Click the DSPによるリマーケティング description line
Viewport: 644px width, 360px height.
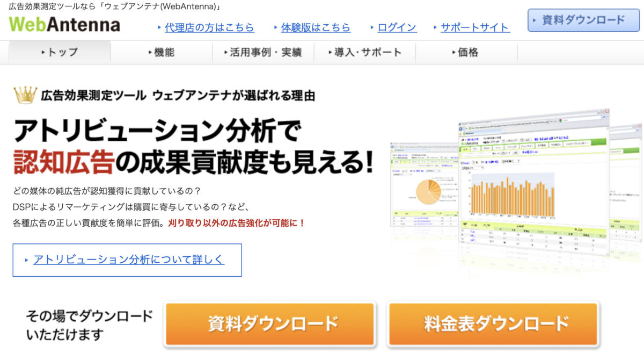tap(131, 207)
